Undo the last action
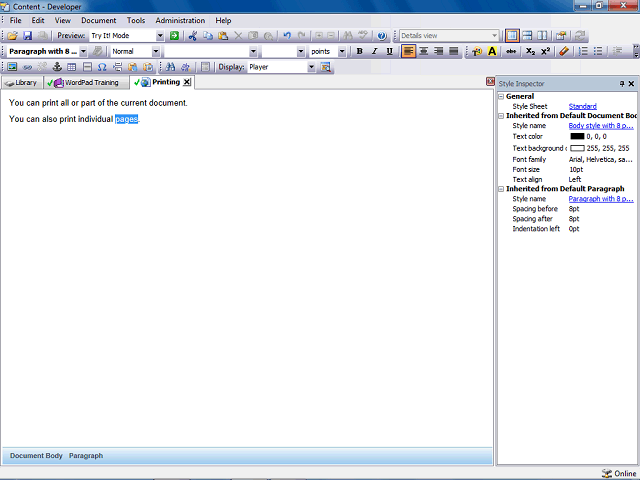This screenshot has height=480, width=640. click(287, 36)
